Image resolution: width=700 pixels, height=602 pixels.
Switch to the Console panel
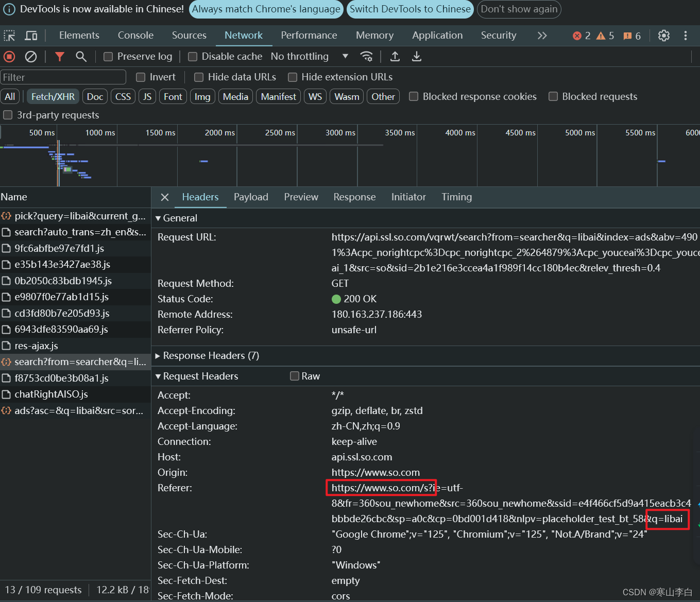pos(135,36)
